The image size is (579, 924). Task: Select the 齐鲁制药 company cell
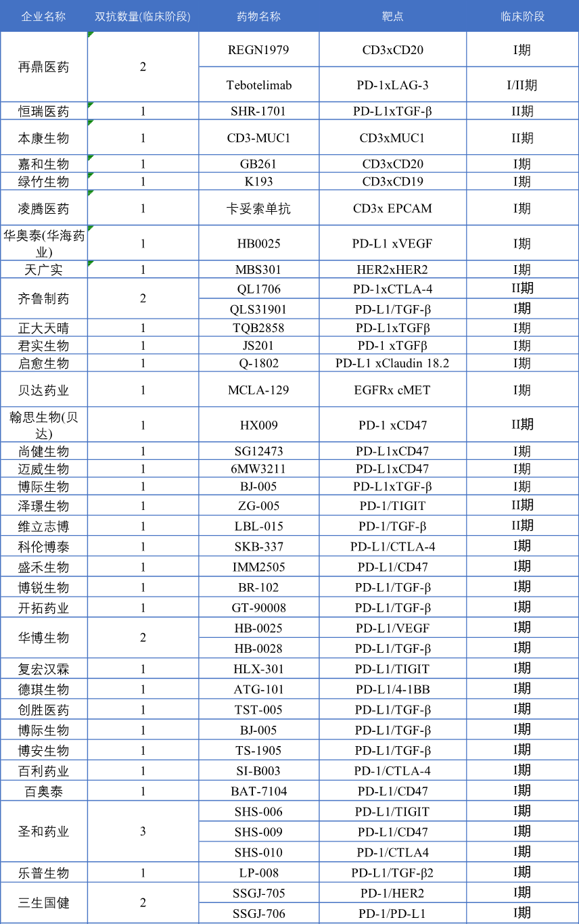click(44, 298)
